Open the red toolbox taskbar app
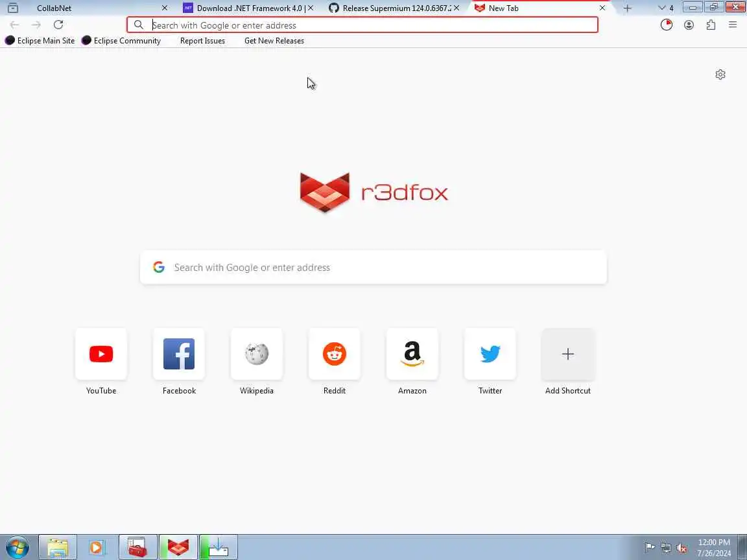The height and width of the screenshot is (560, 747). [x=137, y=548]
